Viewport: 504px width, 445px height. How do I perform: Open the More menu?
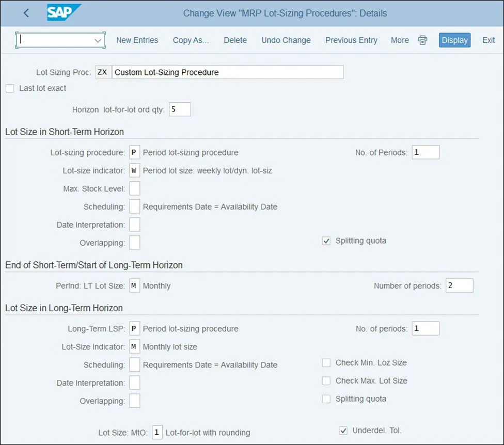(x=400, y=40)
